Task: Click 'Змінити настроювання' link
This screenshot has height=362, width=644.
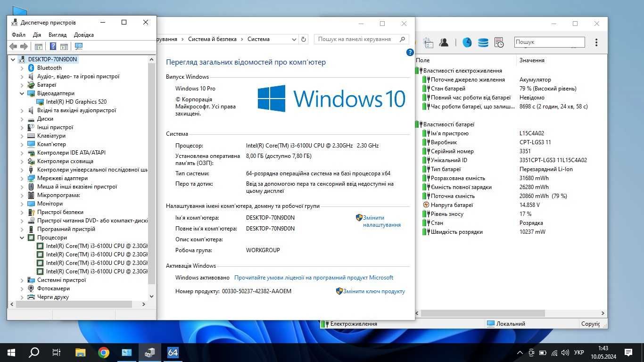Action: tap(381, 221)
